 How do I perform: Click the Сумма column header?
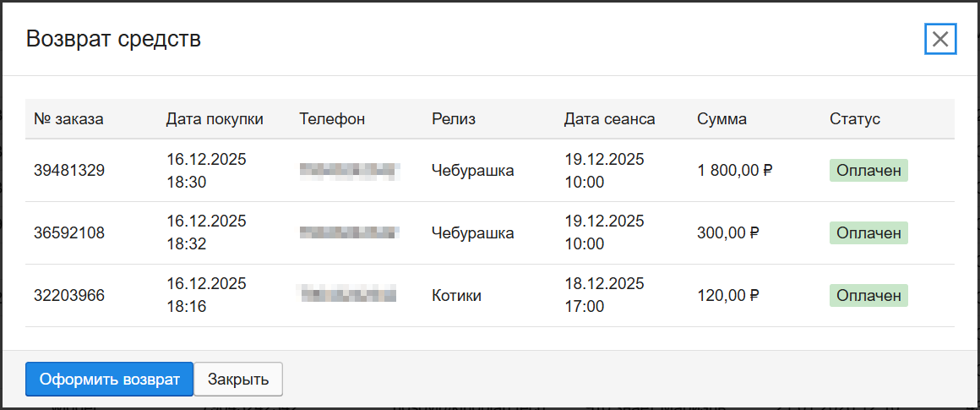(x=721, y=119)
